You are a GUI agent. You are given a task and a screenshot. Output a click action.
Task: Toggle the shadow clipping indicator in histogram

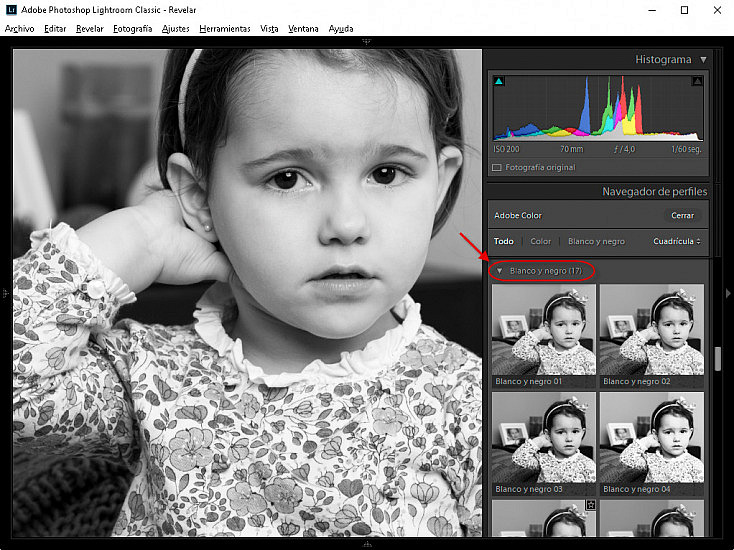point(499,81)
